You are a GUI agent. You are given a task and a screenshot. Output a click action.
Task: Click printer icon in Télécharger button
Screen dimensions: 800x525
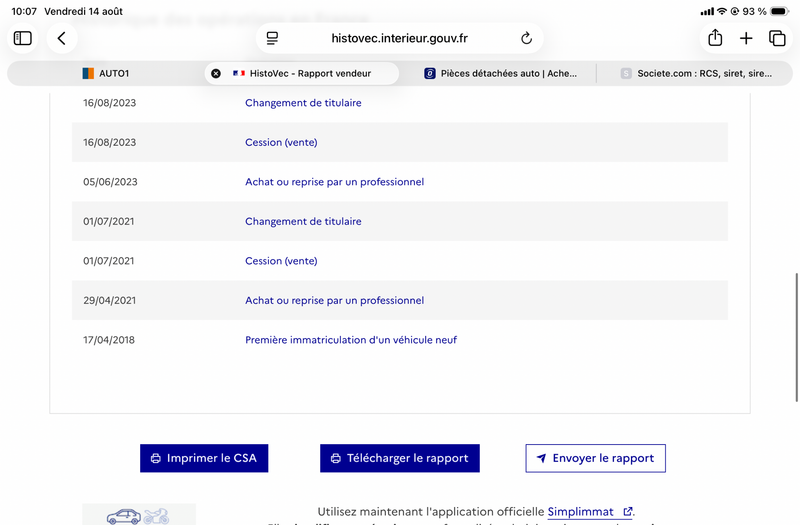[336, 458]
